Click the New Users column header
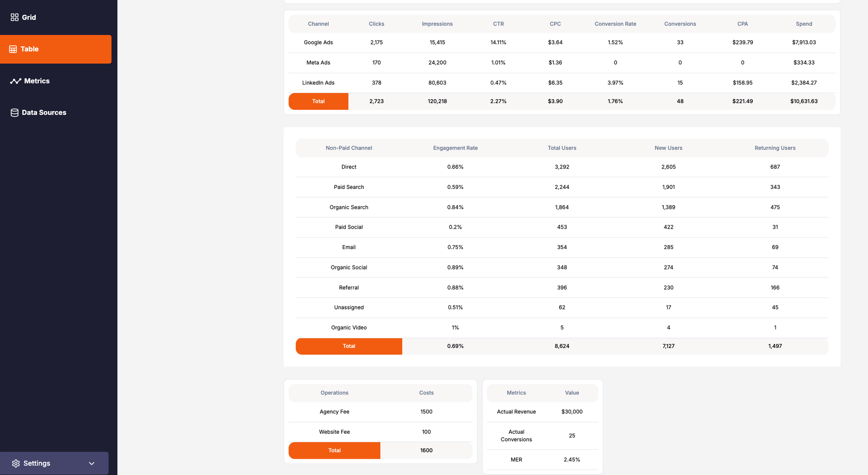The height and width of the screenshot is (475, 868). click(668, 148)
